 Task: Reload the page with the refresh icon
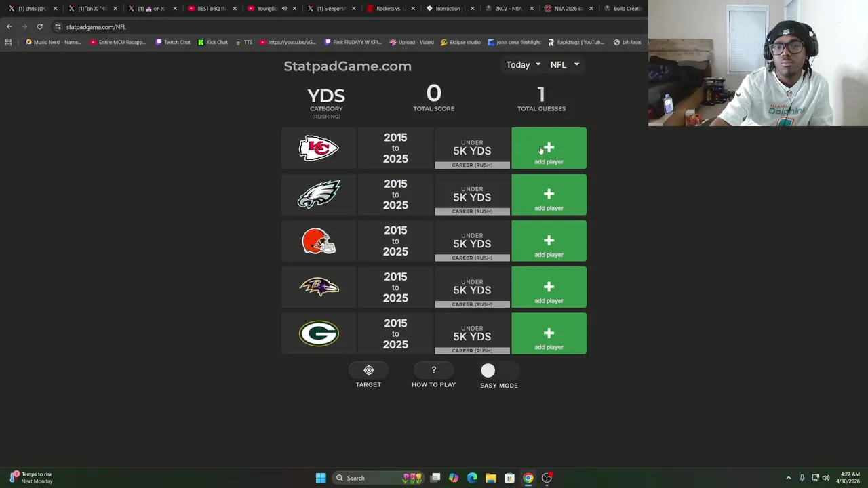tap(39, 27)
